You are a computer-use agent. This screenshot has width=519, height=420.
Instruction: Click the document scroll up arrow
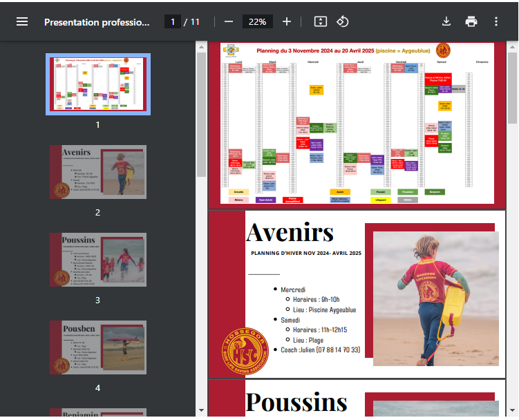coord(512,47)
